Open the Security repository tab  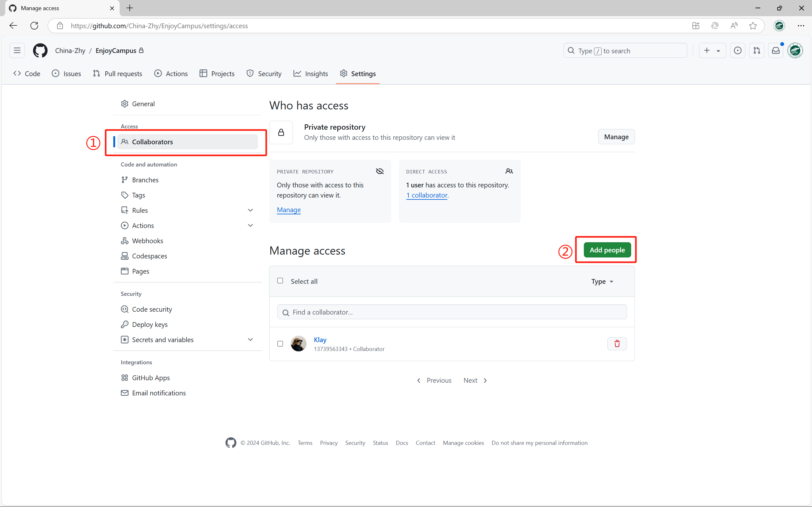pos(264,74)
